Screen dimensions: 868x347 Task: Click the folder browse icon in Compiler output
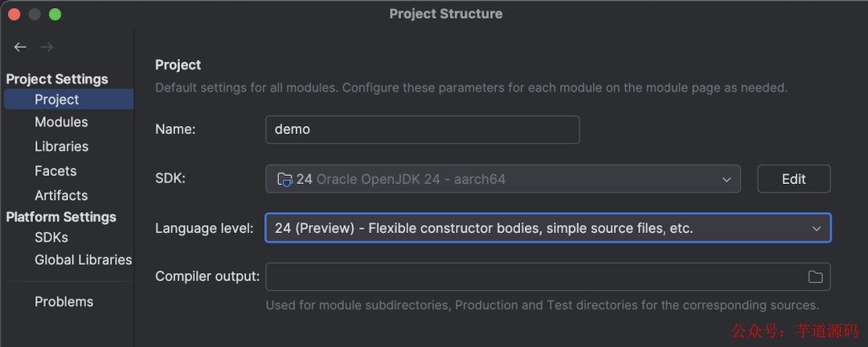click(x=815, y=277)
